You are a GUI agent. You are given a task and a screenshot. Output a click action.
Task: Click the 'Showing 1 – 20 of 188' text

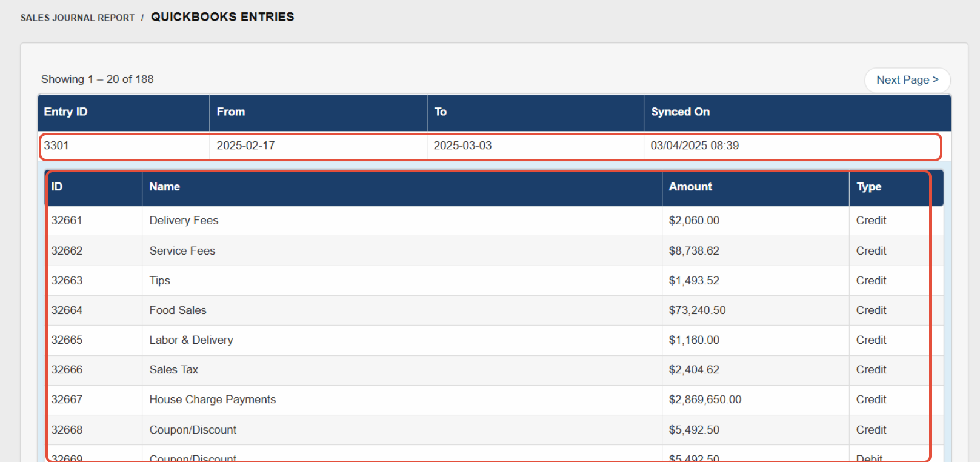pos(98,79)
